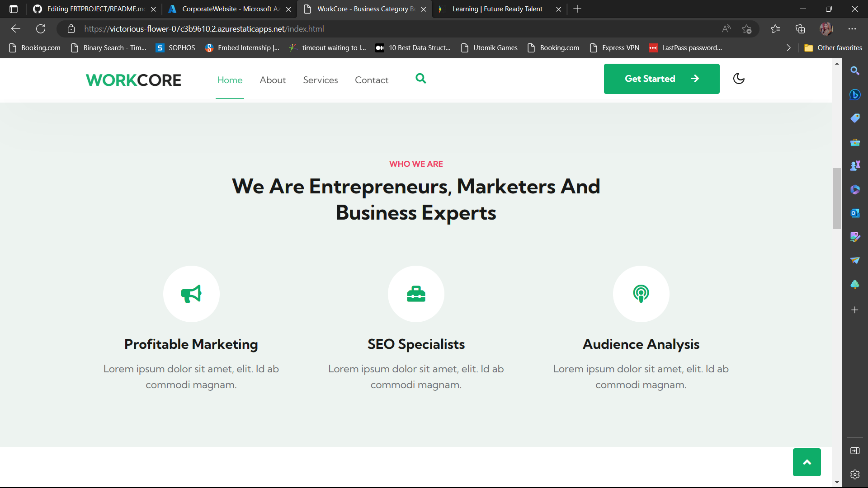Screen dimensions: 868x488
Task: Open the Tools sidebar panel
Action: [855, 142]
